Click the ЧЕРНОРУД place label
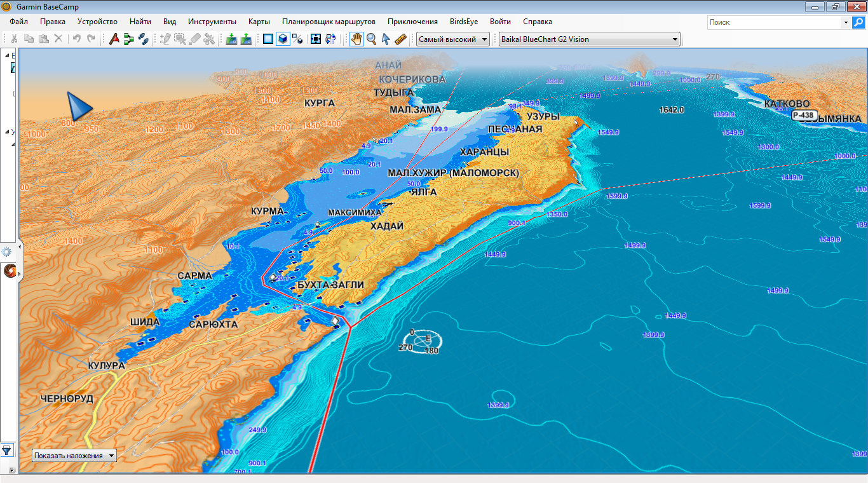 click(67, 398)
